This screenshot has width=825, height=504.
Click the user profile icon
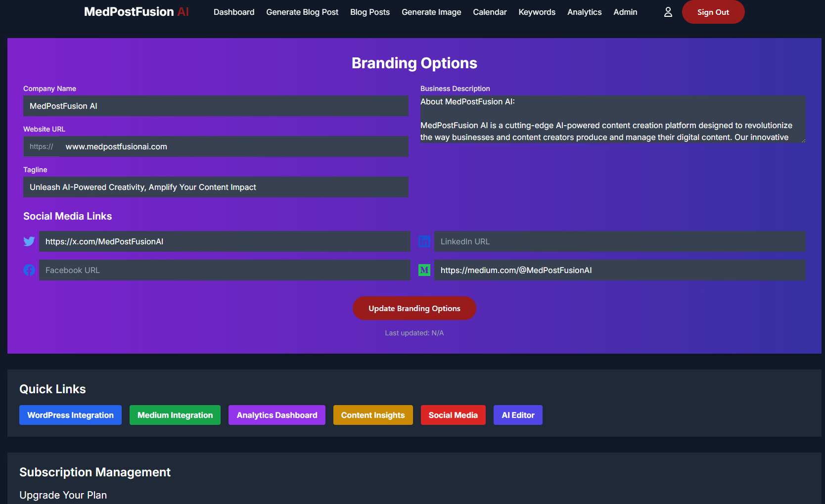pyautogui.click(x=668, y=12)
